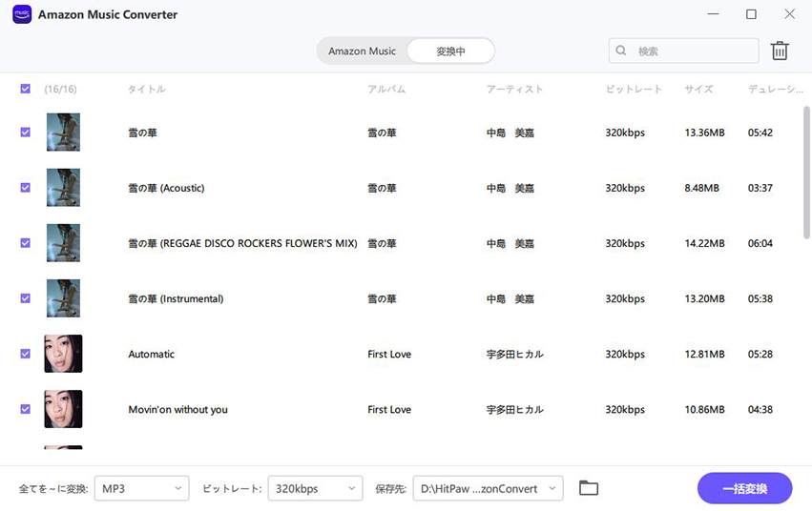Viewport: 812px width, 511px height.
Task: Click First Love album of Movin'on without you
Action: 389,409
